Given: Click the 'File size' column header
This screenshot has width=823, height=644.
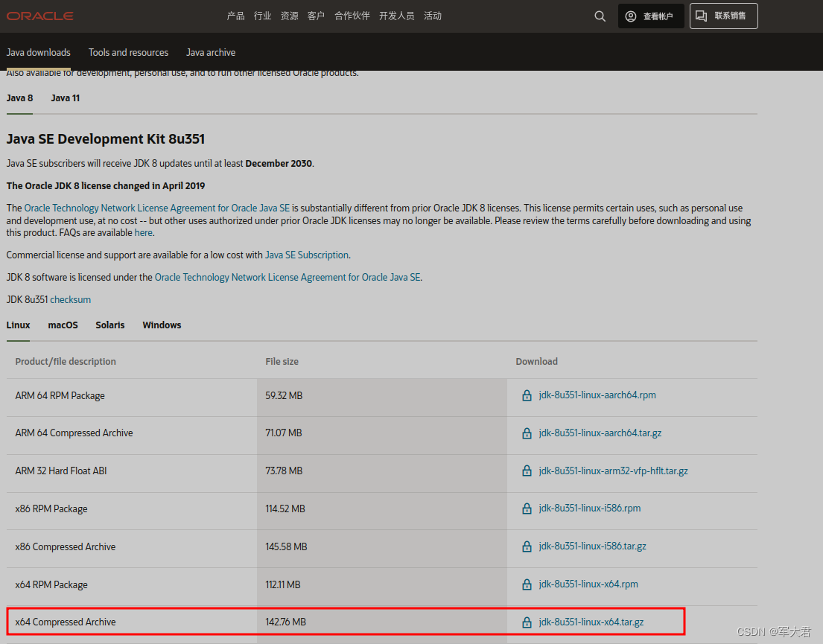Looking at the screenshot, I should 282,362.
